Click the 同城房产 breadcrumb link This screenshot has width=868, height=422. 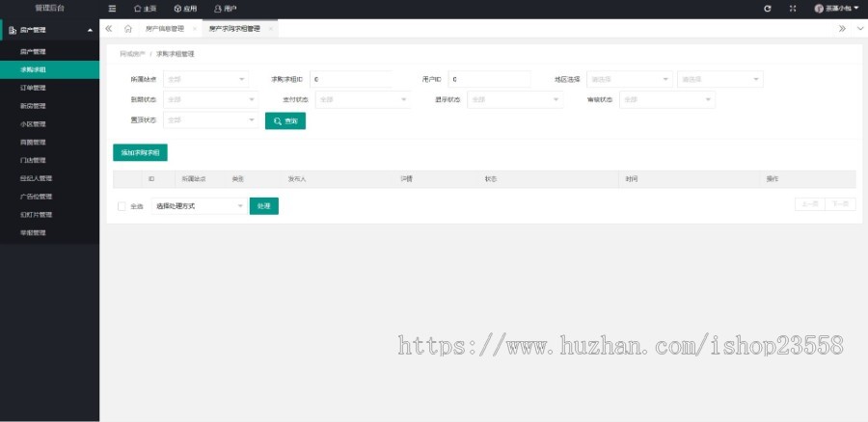[x=132, y=54]
